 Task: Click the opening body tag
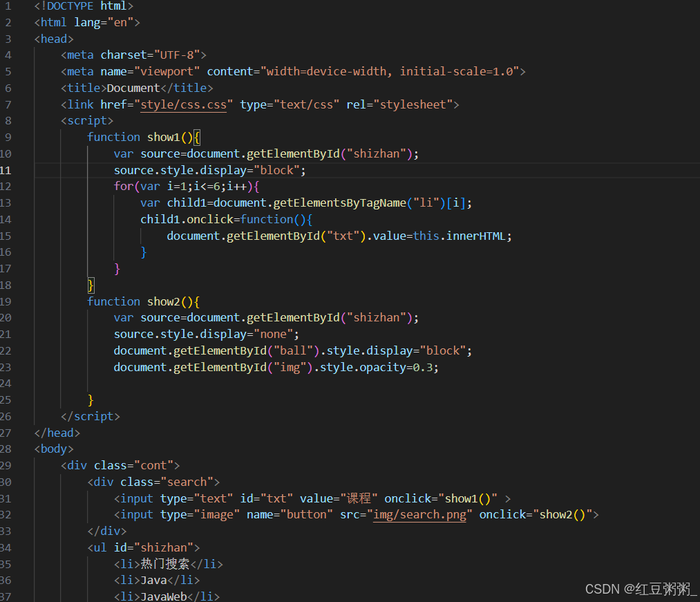pos(54,449)
